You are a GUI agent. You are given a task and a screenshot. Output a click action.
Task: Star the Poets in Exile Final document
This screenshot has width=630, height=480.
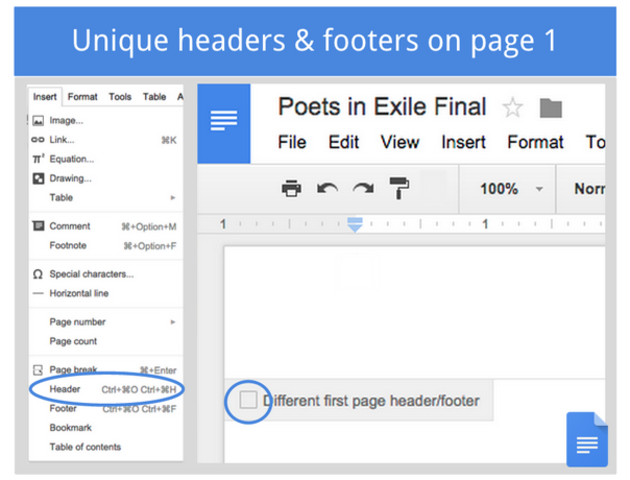point(512,108)
